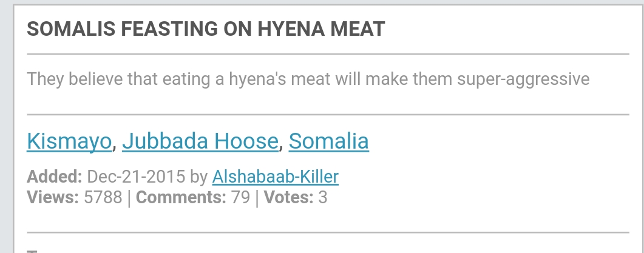Screen dimensions: 644x253
Task: Select the Added label
Action: pos(55,177)
